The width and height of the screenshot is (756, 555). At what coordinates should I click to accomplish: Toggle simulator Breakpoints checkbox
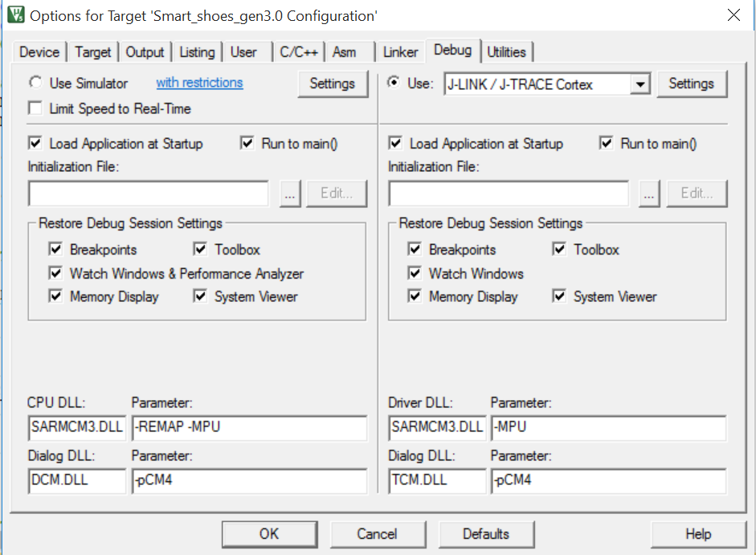[x=55, y=249]
